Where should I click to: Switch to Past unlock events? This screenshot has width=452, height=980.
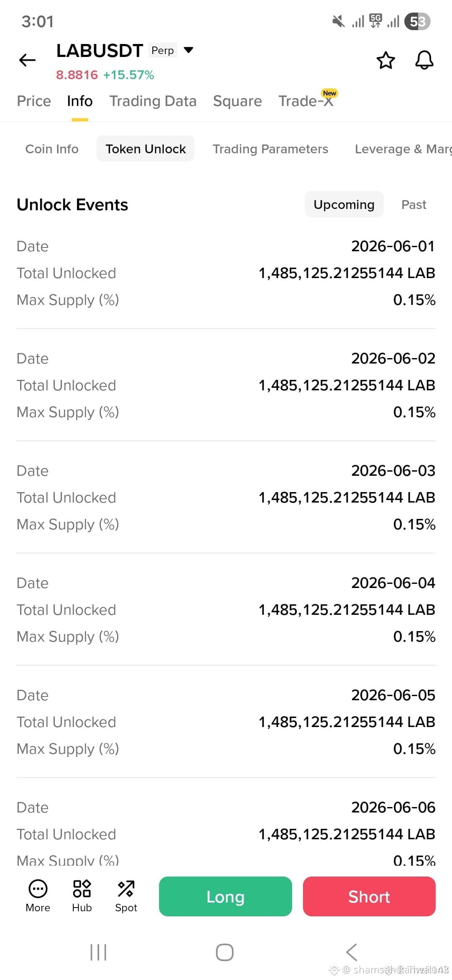pyautogui.click(x=413, y=204)
